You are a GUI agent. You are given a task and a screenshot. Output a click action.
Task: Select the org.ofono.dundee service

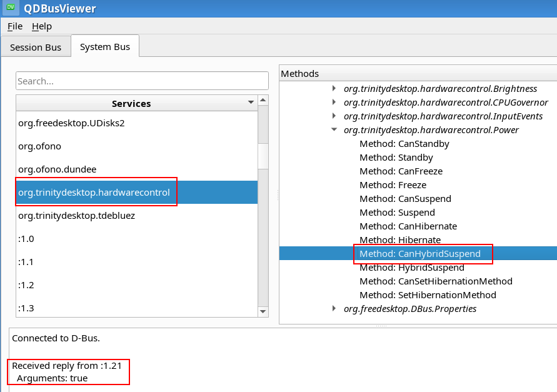137,169
